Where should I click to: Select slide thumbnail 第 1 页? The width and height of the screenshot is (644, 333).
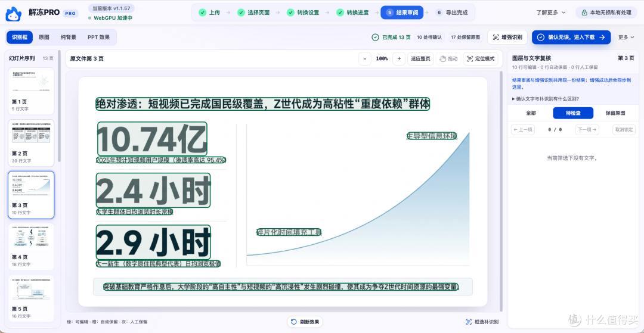pos(31,92)
